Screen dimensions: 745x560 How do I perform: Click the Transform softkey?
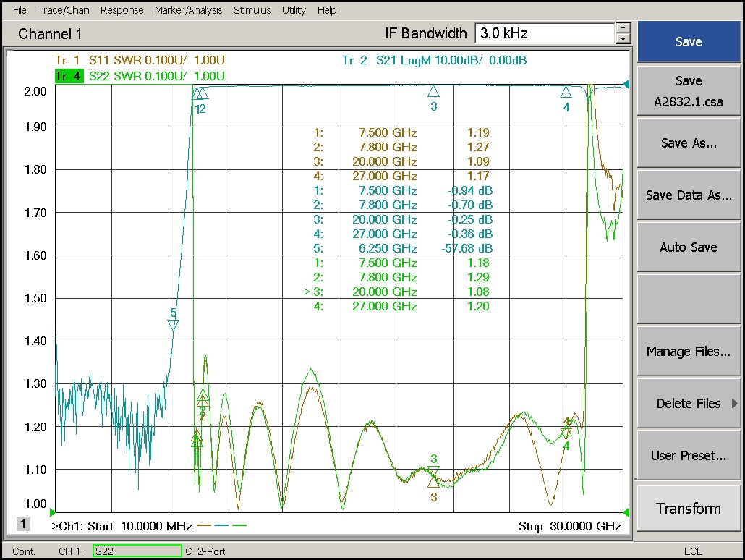[689, 508]
